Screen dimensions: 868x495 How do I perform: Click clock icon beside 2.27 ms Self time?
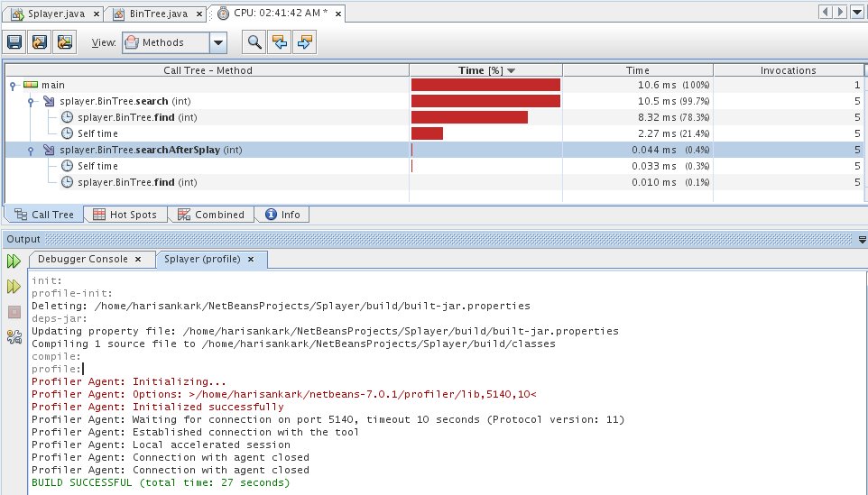67,133
